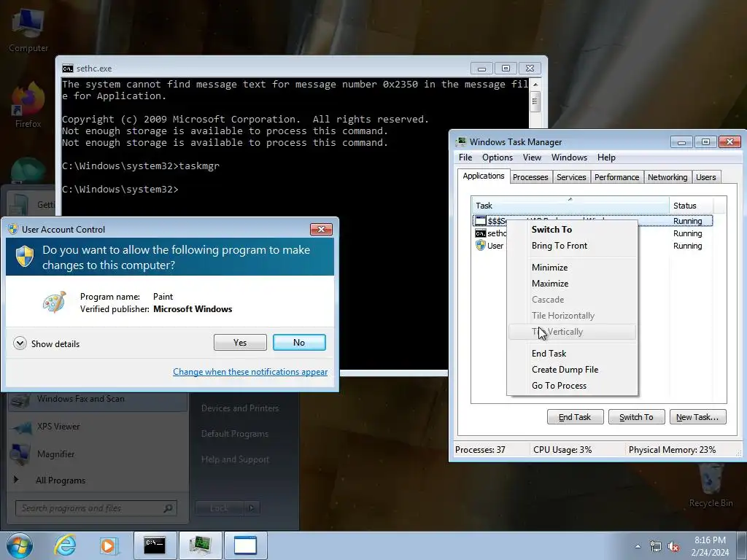Switch to the Services tab
The height and width of the screenshot is (560, 747).
click(x=571, y=177)
